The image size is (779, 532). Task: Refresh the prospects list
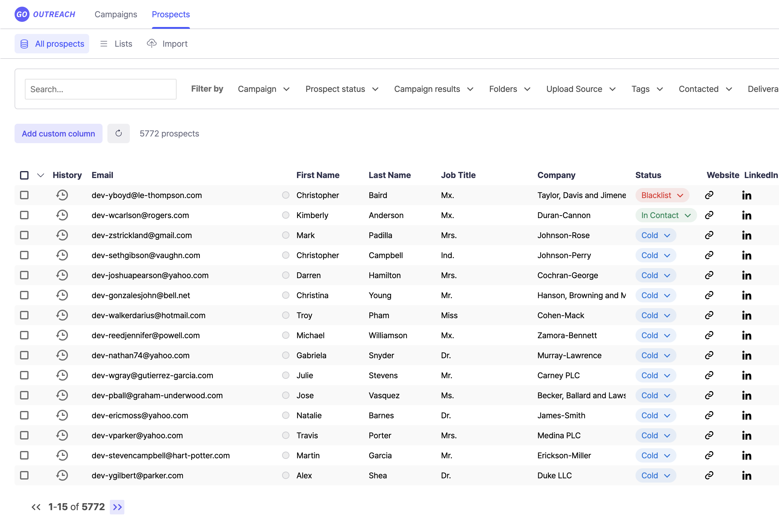point(118,133)
